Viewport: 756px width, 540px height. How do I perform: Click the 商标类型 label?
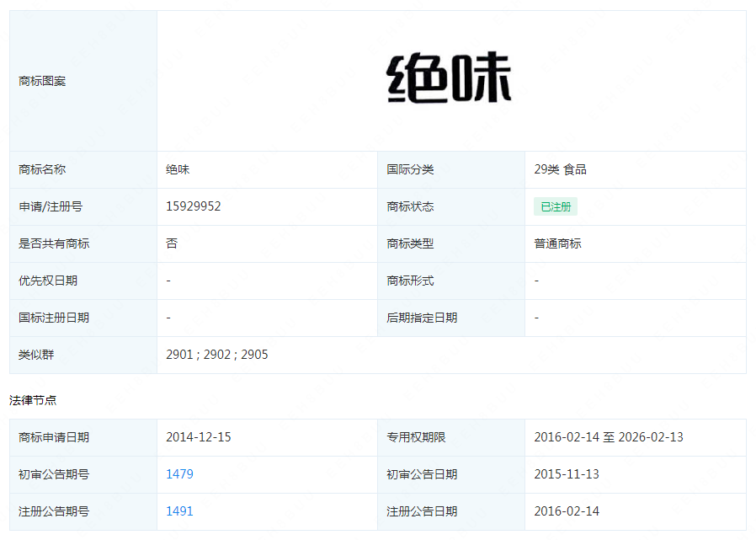pos(410,243)
